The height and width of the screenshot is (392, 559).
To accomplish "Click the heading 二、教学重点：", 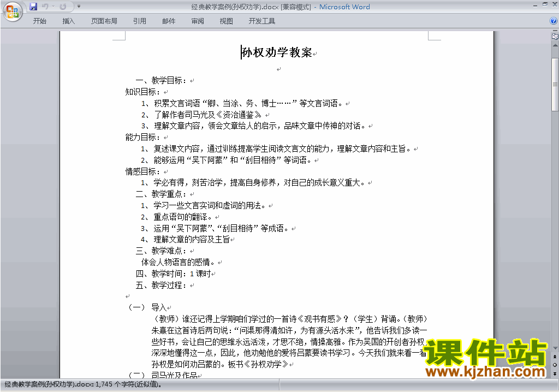I will click(161, 194).
